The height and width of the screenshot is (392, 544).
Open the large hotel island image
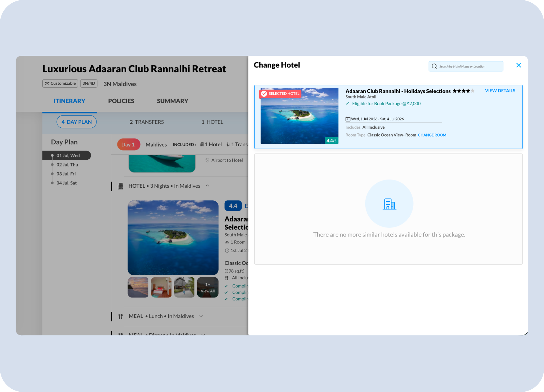(x=173, y=238)
